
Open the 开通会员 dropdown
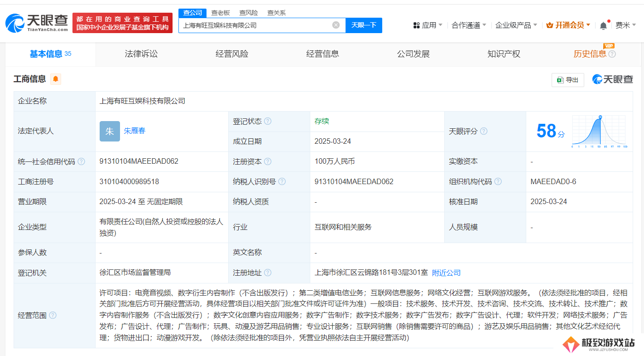(x=568, y=25)
